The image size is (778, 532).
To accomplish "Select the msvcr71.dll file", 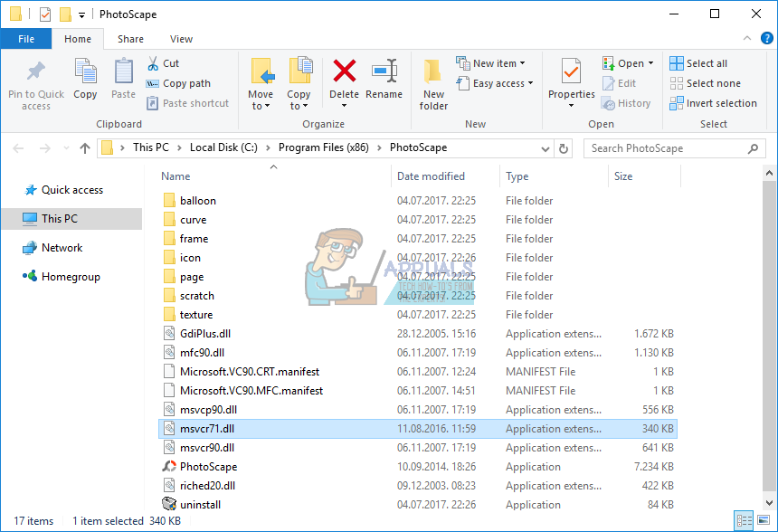I will coord(418,429).
